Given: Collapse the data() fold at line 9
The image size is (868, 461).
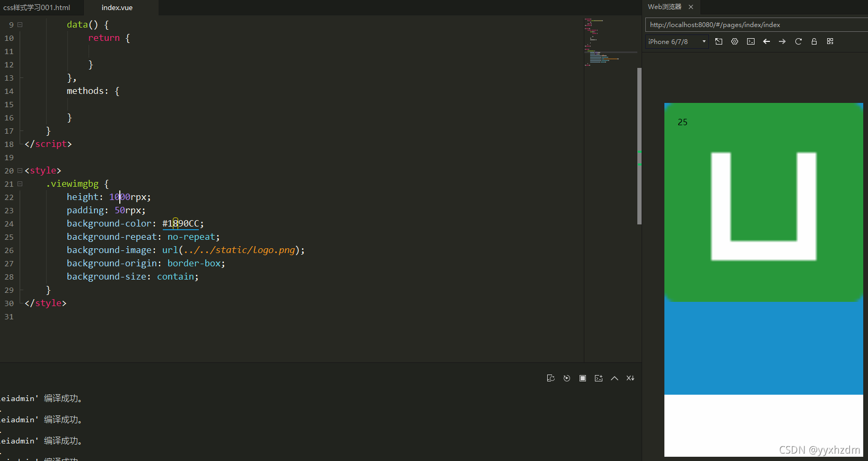Looking at the screenshot, I should click(x=20, y=24).
